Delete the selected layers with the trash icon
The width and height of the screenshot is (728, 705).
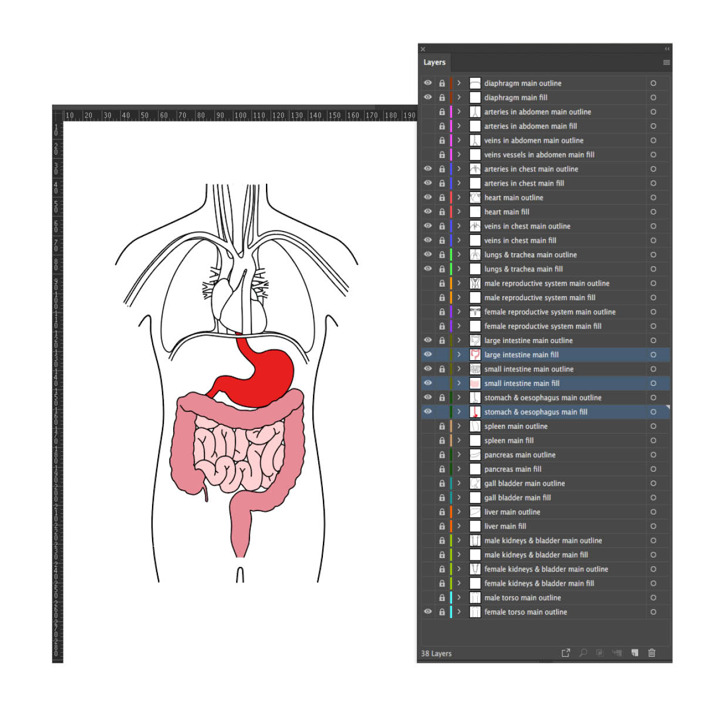[652, 653]
